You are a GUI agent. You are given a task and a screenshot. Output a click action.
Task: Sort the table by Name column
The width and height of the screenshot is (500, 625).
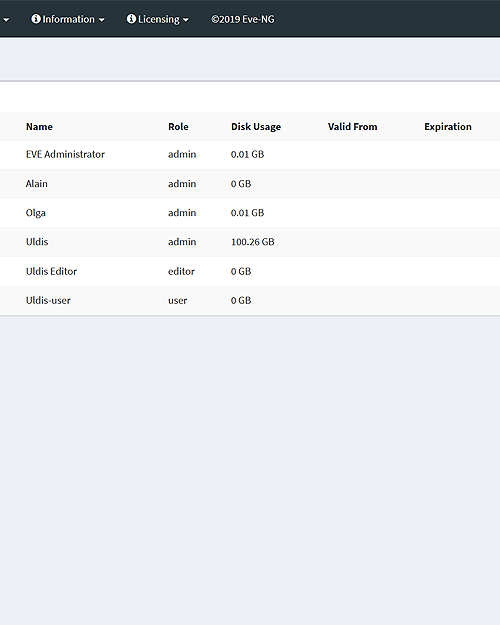point(39,127)
